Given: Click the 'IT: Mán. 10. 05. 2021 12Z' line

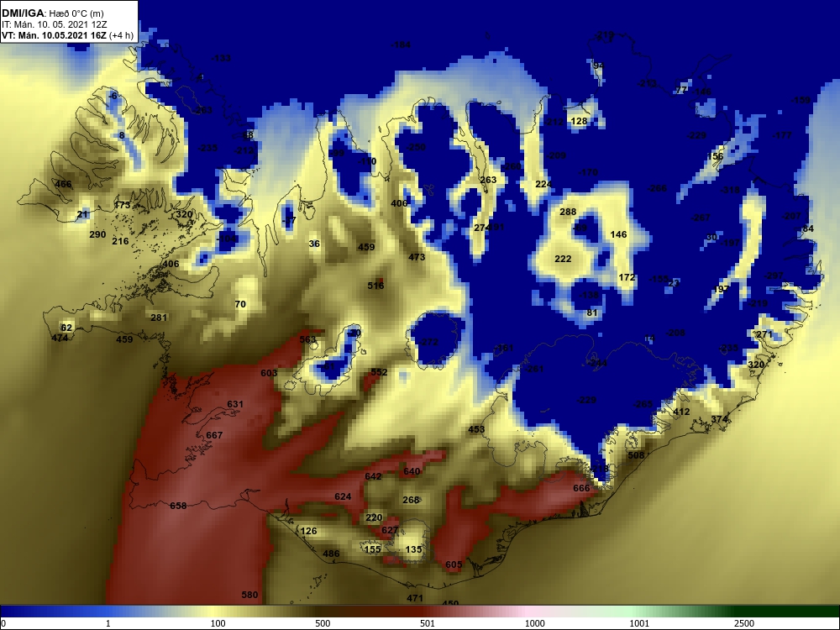Looking at the screenshot, I should click(x=48, y=24).
